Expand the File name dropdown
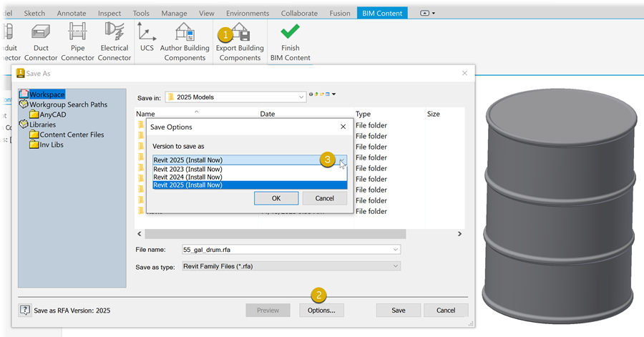This screenshot has width=644, height=337. (x=395, y=250)
